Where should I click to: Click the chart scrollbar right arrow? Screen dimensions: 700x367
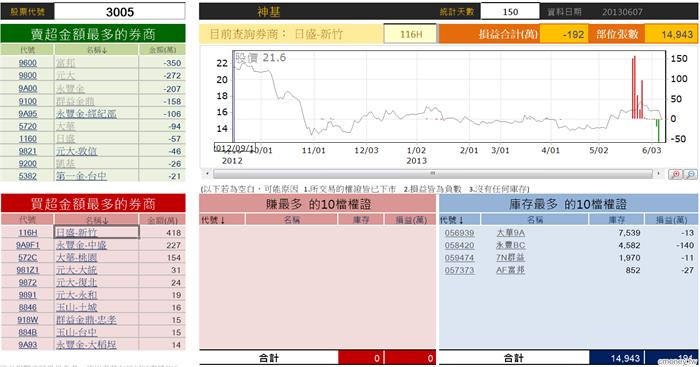pos(659,173)
